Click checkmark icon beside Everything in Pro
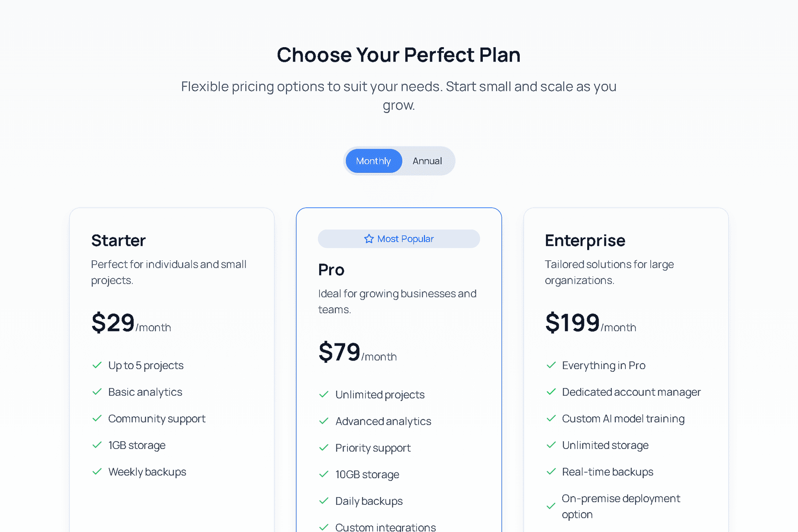 [551, 365]
